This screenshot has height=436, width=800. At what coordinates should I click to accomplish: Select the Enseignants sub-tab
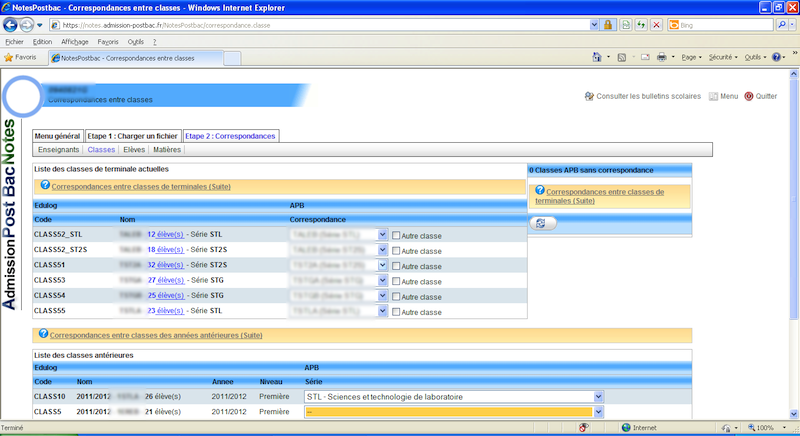coord(58,150)
